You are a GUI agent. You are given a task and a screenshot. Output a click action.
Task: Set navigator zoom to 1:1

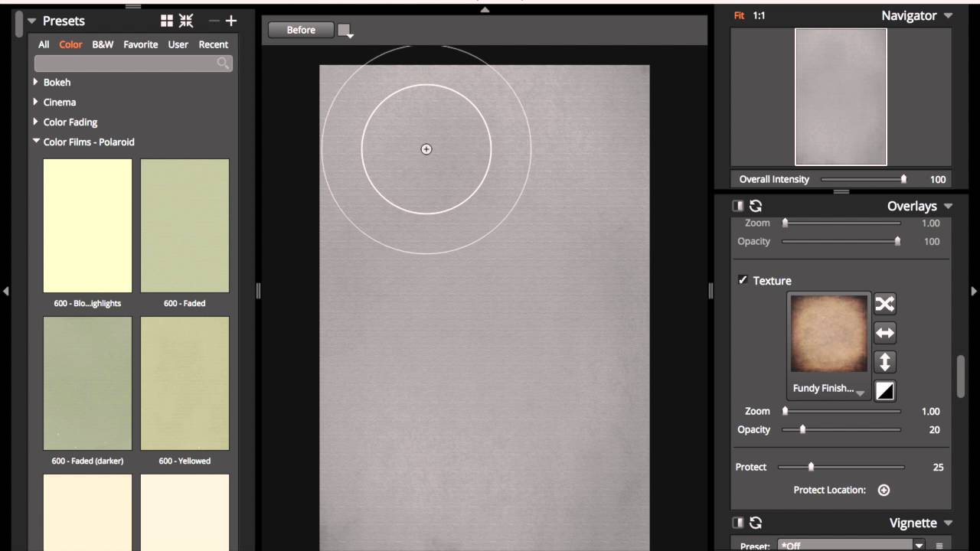pyautogui.click(x=759, y=15)
